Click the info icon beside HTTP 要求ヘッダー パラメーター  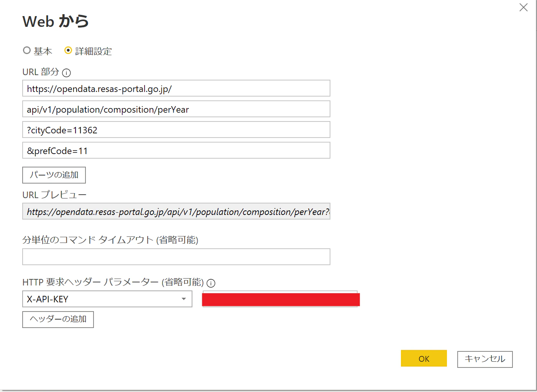point(211,283)
